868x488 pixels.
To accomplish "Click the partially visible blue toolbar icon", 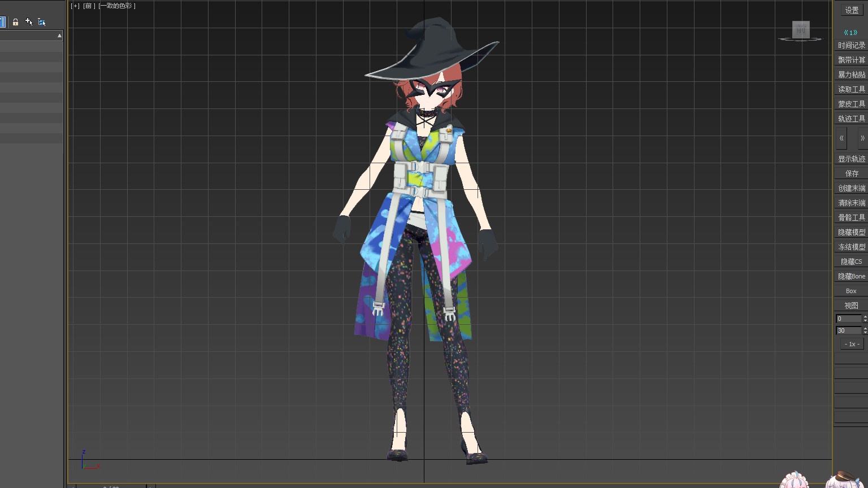I will 2,22.
